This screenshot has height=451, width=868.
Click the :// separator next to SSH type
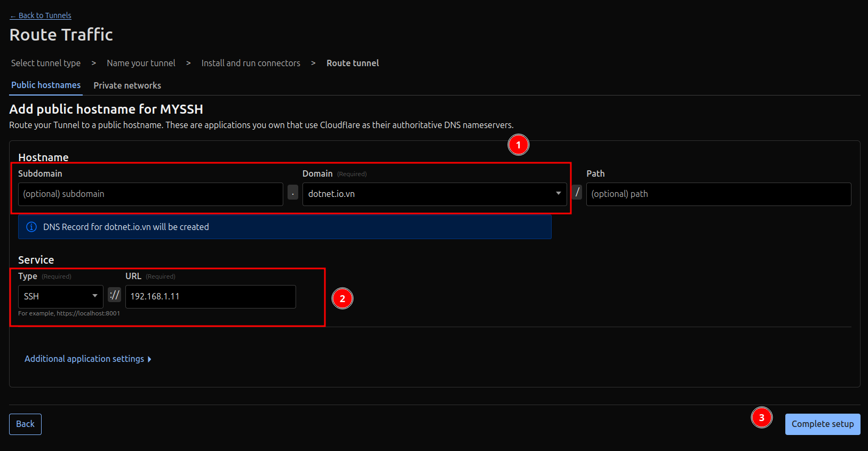click(x=114, y=295)
